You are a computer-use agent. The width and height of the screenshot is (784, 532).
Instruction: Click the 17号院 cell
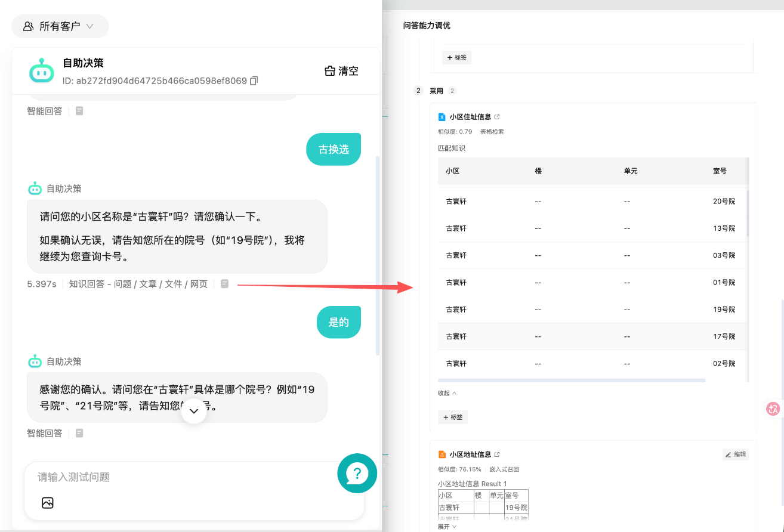pos(724,336)
